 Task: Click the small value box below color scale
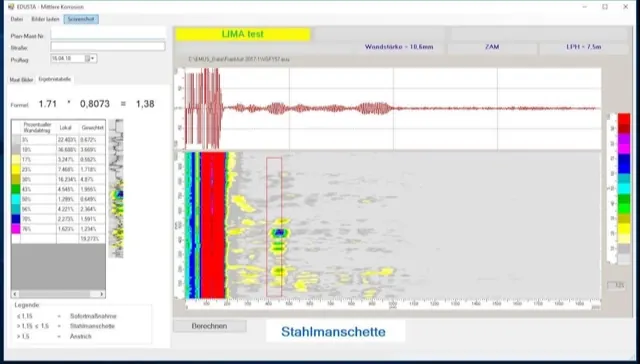[x=616, y=285]
